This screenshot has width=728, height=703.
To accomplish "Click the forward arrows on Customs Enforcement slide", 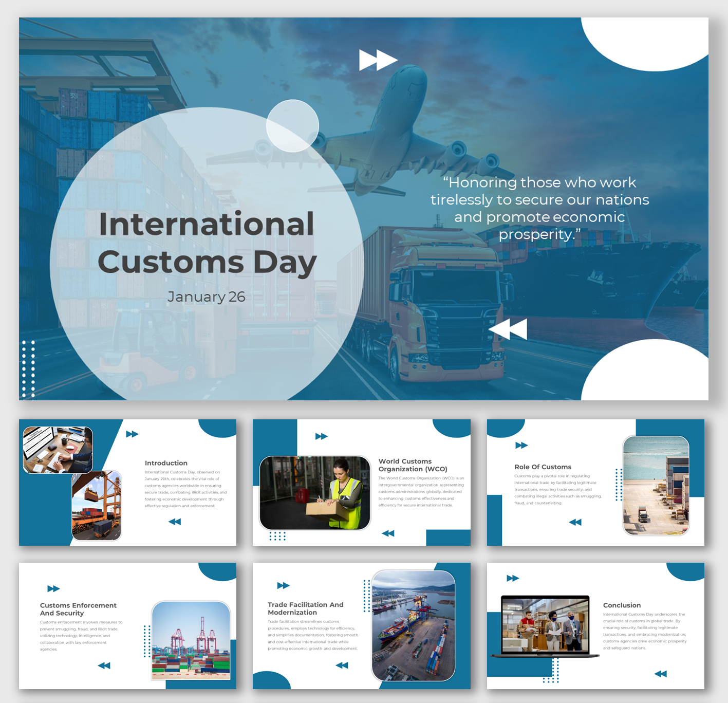I will [x=53, y=588].
